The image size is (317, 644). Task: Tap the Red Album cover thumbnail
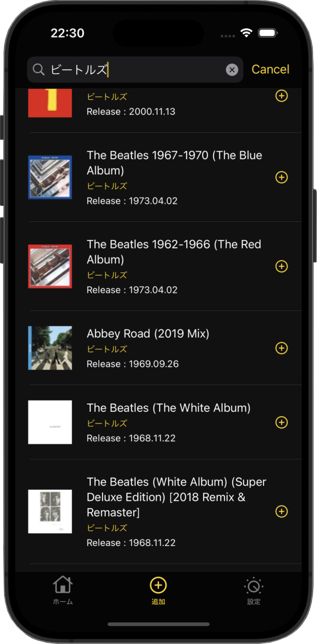point(50,266)
